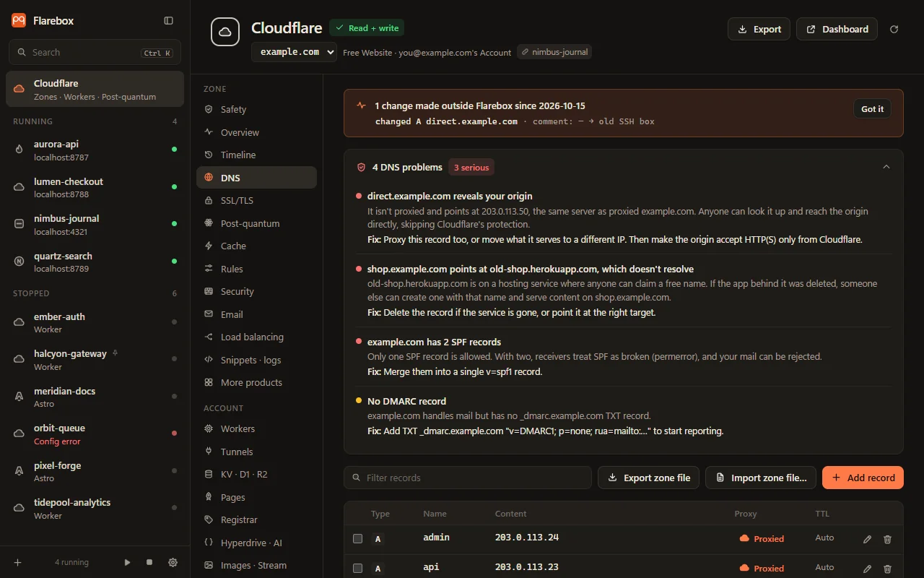Collapse the Flarebox sidebar panel icon
This screenshot has width=924, height=578.
tap(169, 21)
